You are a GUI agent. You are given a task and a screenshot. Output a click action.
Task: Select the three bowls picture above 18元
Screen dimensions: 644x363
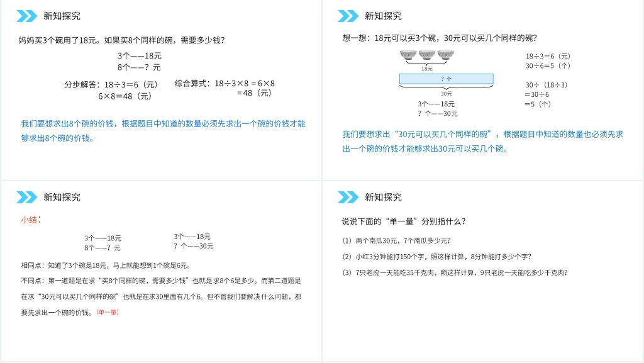[427, 55]
